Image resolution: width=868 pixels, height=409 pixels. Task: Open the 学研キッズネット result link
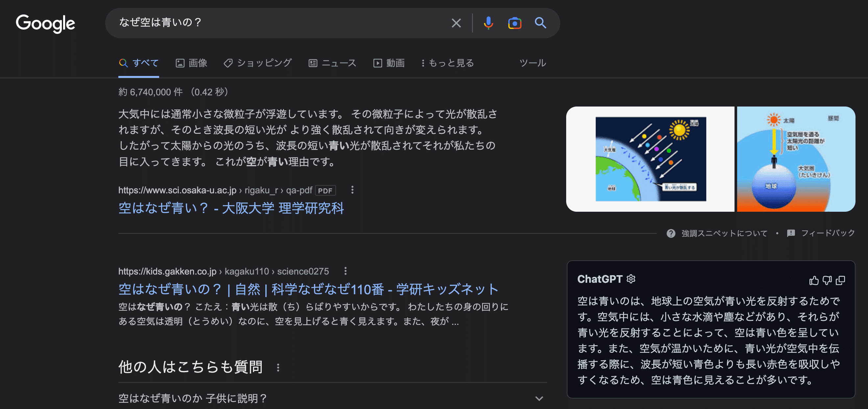(308, 289)
